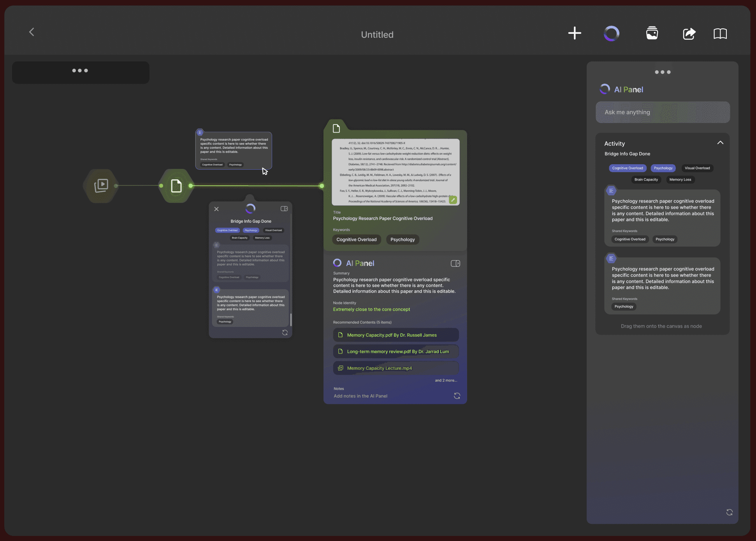
Task: Click the Ask me anything field
Action: 662,112
